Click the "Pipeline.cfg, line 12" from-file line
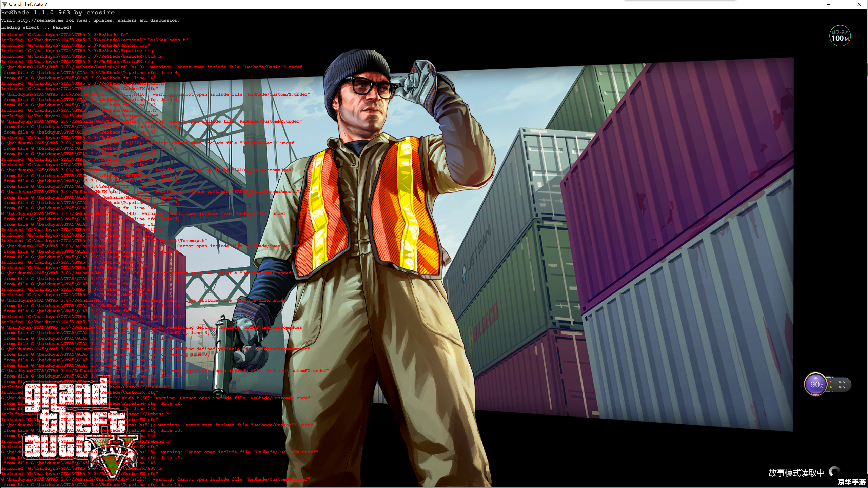The width and height of the screenshot is (868, 488). click(x=93, y=403)
